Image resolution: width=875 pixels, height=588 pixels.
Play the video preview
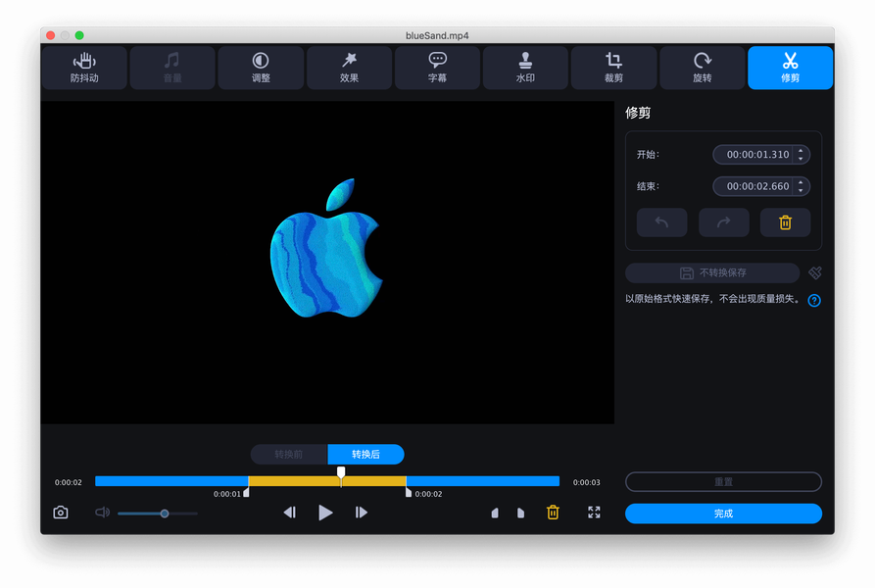325,513
